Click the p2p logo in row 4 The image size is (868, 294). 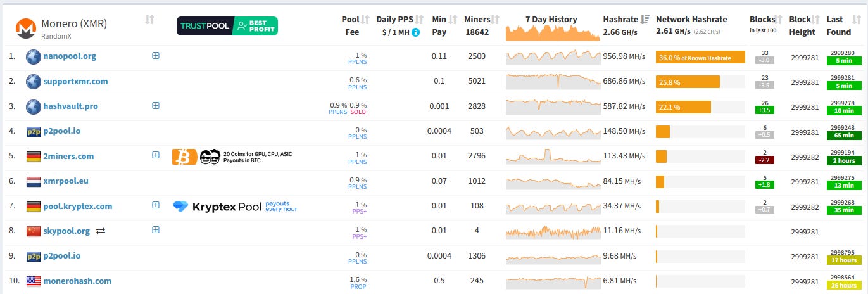(x=33, y=132)
